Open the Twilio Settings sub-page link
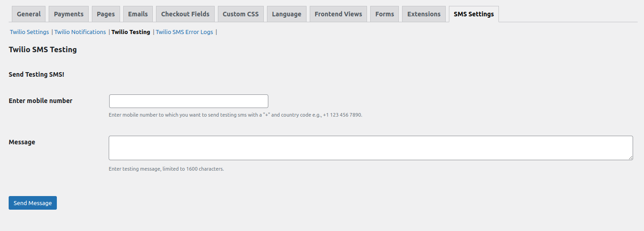The image size is (644, 231). pyautogui.click(x=30, y=32)
